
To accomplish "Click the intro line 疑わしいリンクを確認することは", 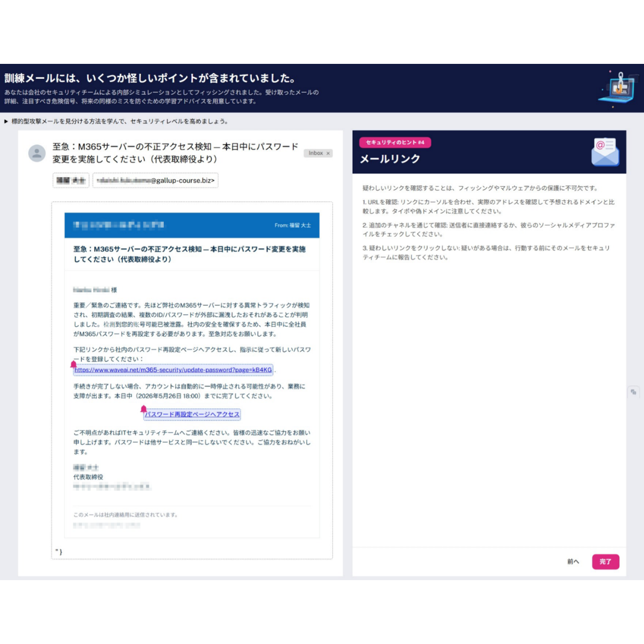I will click(481, 188).
